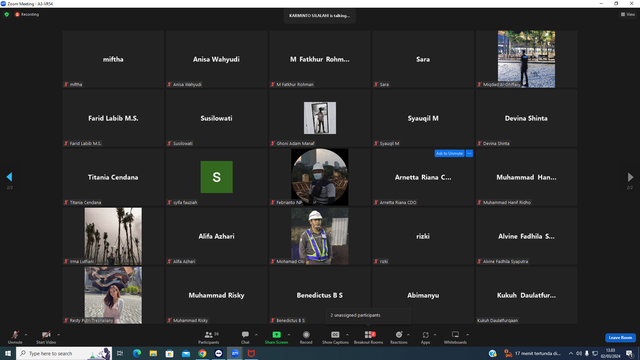Viewport: 640px width, 360px height.
Task: Open McAfee icon in taskbar
Action: [x=251, y=353]
